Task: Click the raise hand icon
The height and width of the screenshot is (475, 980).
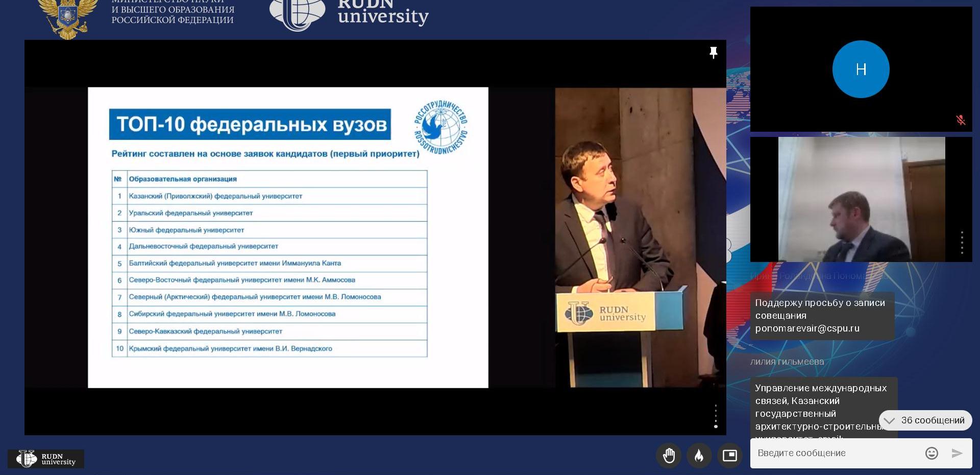Action: [669, 455]
